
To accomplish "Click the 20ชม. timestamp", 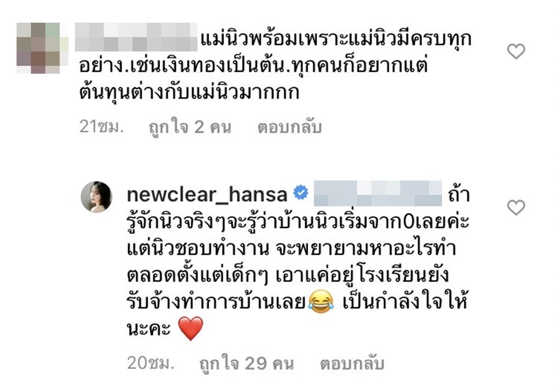I will tap(150, 363).
